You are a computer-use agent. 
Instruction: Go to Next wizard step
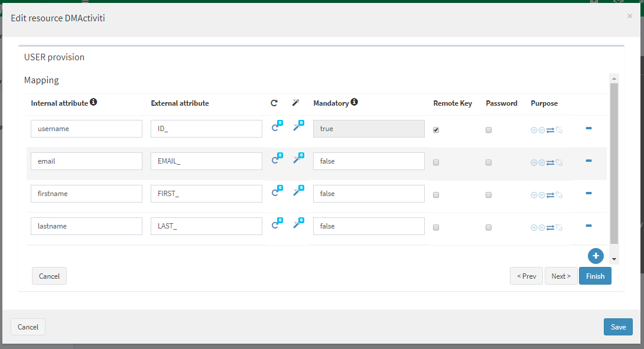click(x=561, y=276)
